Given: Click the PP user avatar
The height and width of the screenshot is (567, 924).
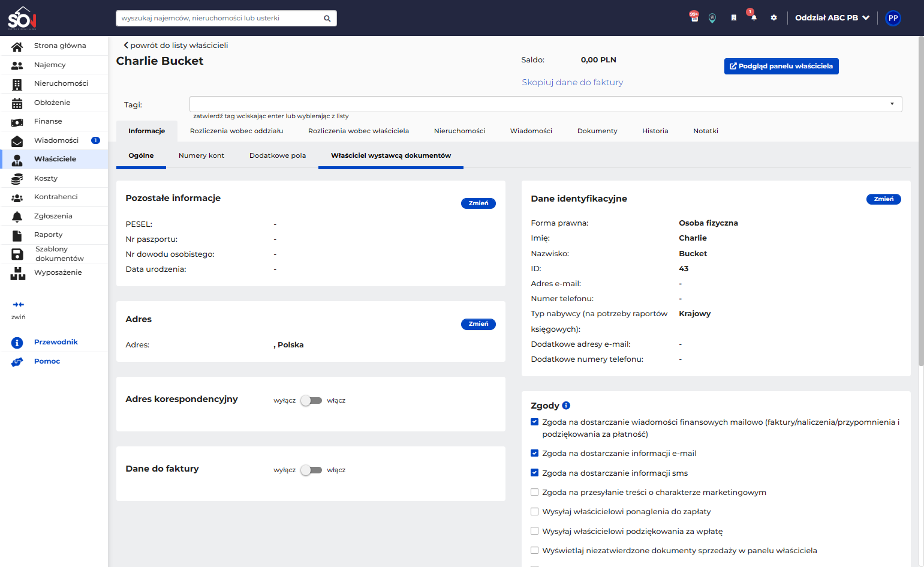Looking at the screenshot, I should (893, 18).
